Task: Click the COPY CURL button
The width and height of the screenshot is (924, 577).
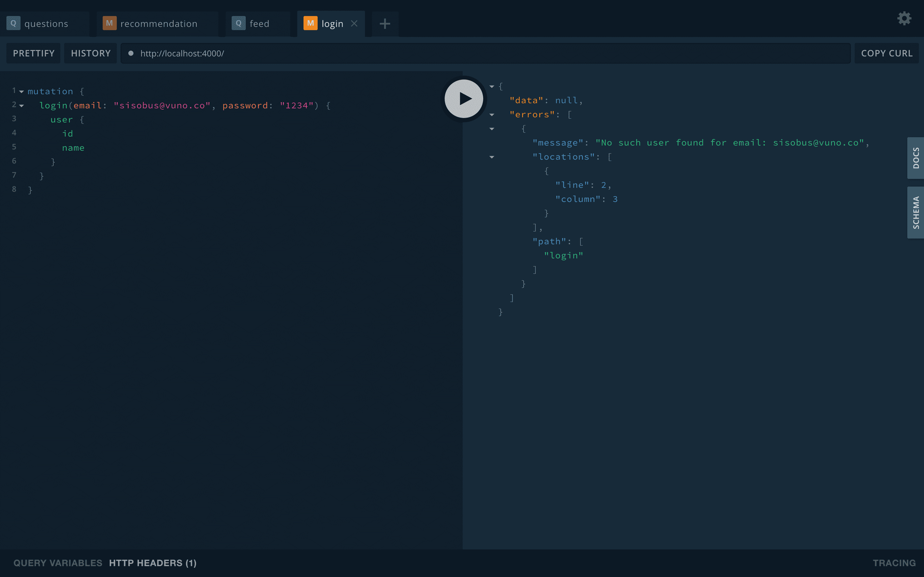Action: (886, 54)
